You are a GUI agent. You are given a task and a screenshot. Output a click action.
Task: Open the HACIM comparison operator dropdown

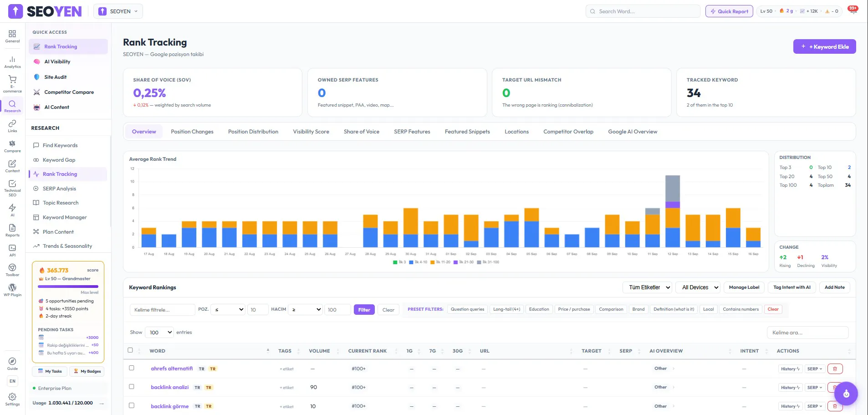306,310
